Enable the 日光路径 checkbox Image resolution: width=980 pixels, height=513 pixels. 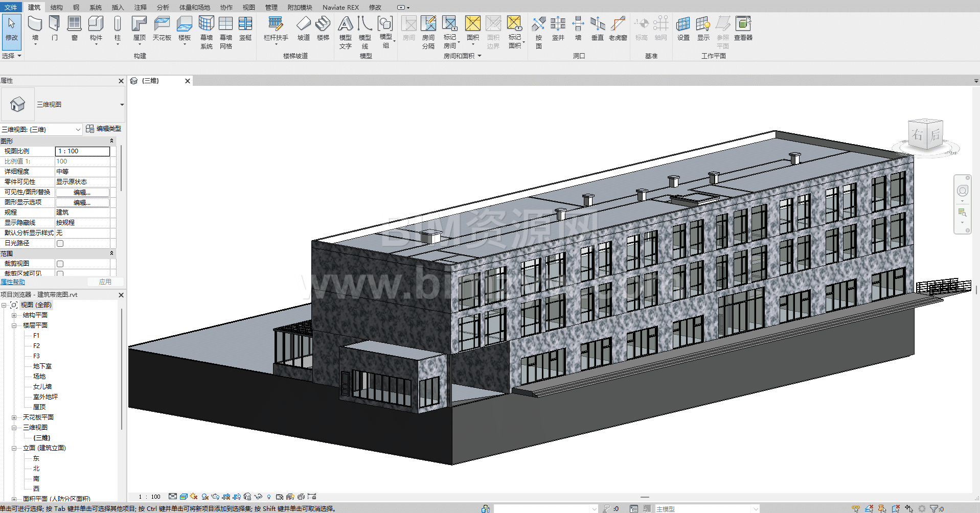click(x=60, y=243)
